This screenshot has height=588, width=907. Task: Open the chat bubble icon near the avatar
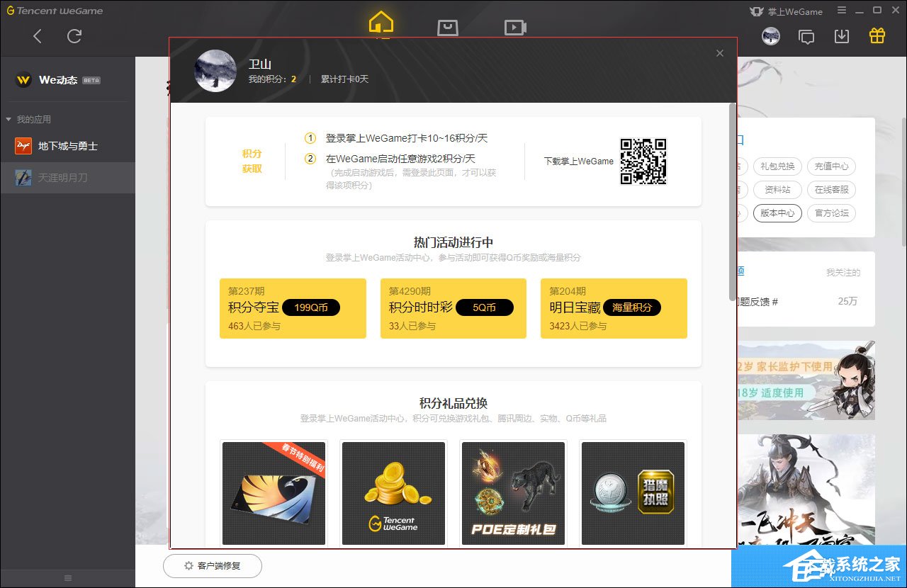pos(806,36)
